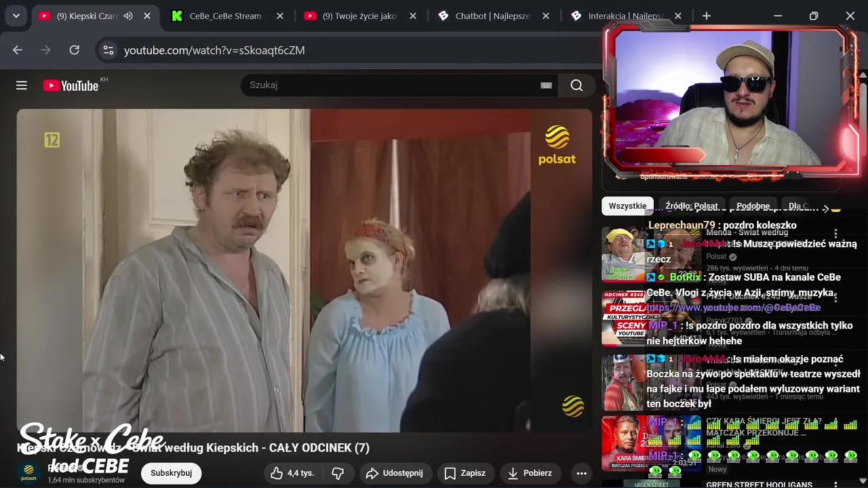Open the tab search dropdown arrow
This screenshot has width=868, height=488.
[x=16, y=16]
